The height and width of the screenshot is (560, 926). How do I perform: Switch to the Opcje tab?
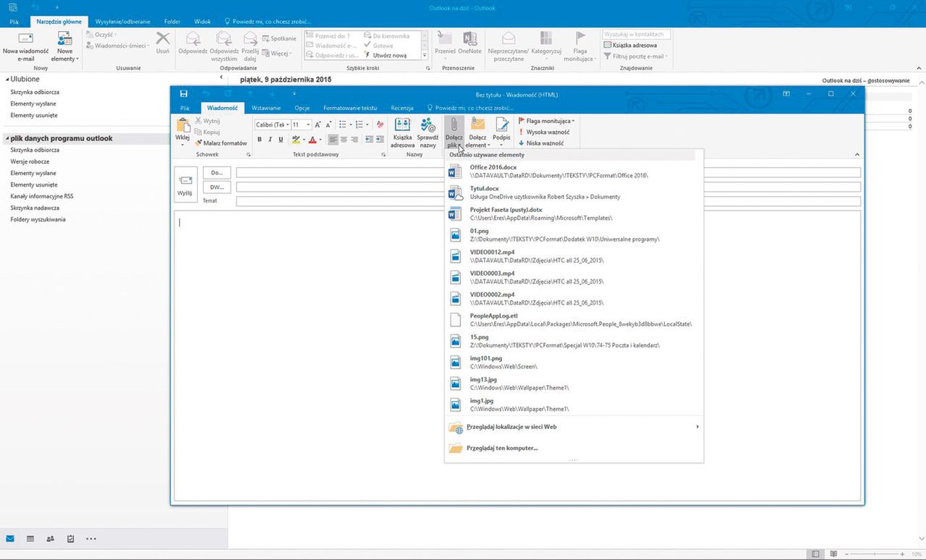click(302, 108)
